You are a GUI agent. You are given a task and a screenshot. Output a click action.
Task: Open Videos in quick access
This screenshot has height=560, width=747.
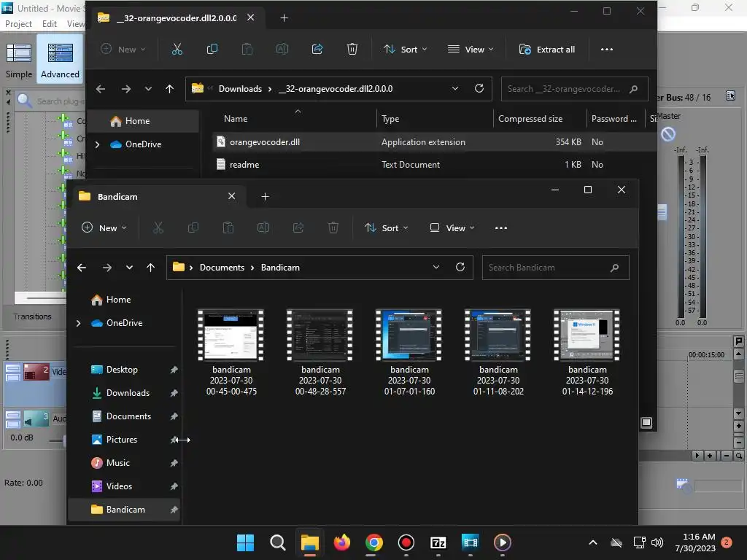pos(119,486)
